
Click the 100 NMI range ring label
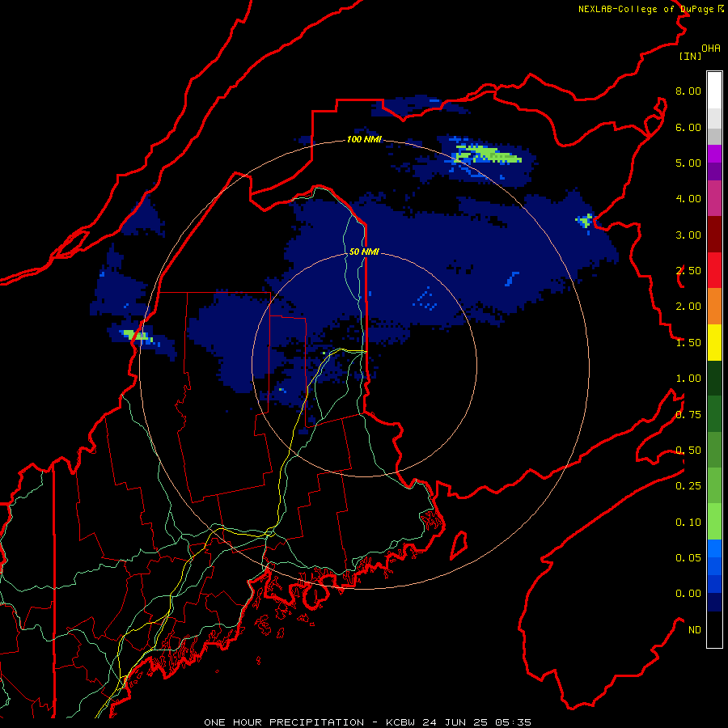pos(364,139)
